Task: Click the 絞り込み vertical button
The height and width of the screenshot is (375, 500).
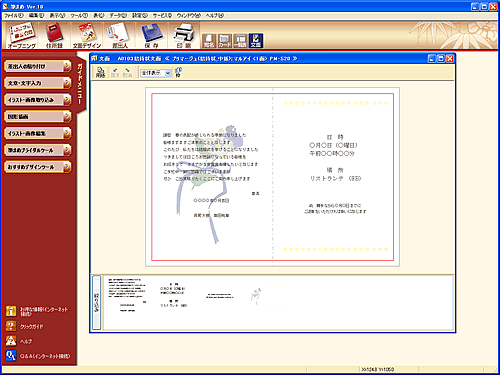Action: click(96, 303)
